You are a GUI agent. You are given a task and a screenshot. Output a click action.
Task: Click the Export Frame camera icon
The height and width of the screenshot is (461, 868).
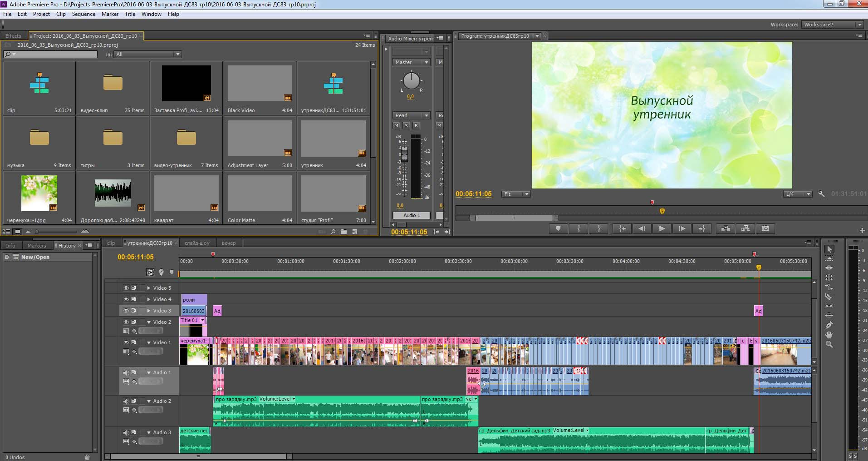click(x=765, y=228)
